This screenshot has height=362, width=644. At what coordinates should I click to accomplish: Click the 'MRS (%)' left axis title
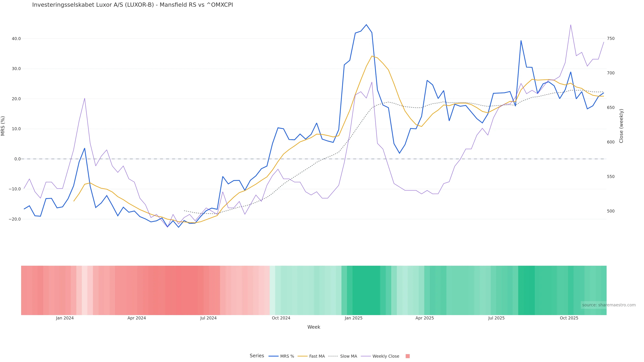pyautogui.click(x=3, y=126)
